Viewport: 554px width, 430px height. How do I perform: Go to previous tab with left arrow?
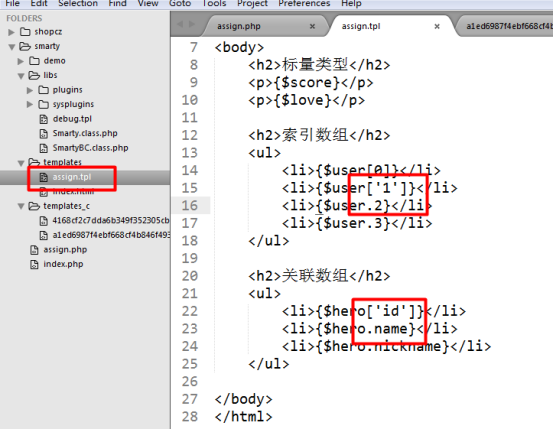pyautogui.click(x=180, y=24)
